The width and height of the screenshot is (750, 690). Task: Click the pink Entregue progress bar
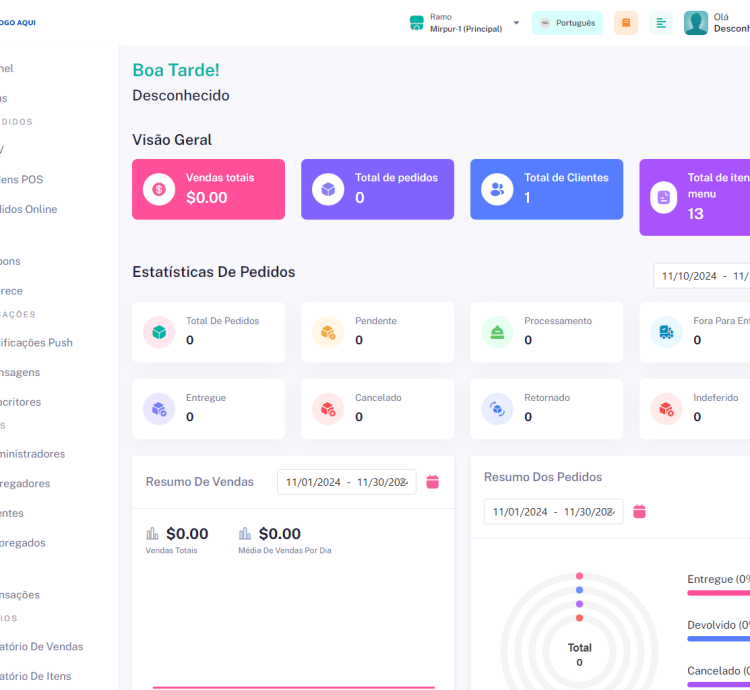click(718, 593)
